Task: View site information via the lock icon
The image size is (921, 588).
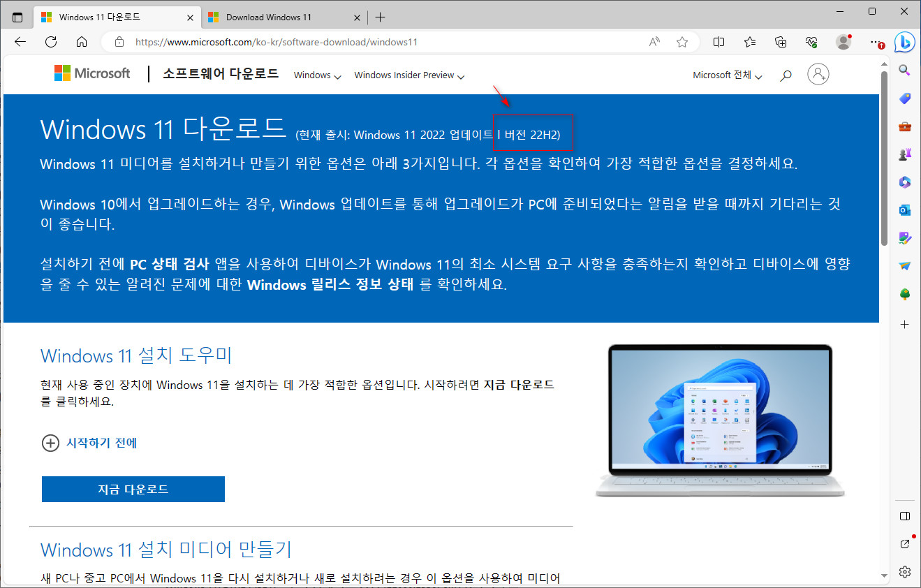Action: 119,42
